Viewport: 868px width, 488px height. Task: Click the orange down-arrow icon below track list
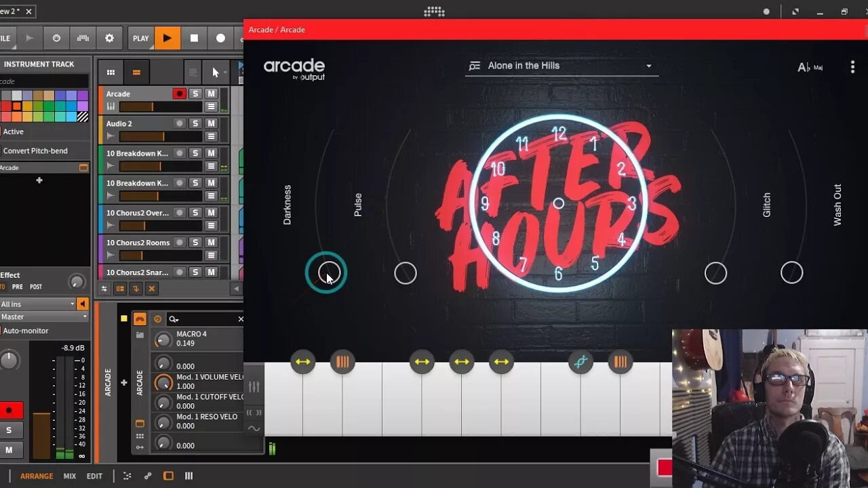click(x=136, y=289)
